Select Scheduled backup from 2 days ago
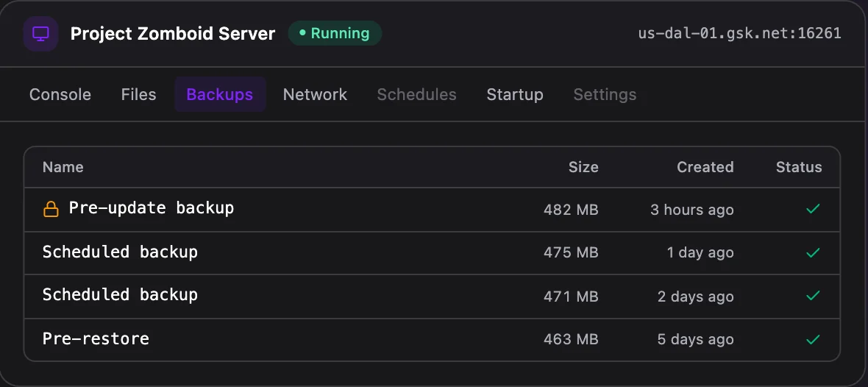Image resolution: width=868 pixels, height=387 pixels. pyautogui.click(x=120, y=294)
